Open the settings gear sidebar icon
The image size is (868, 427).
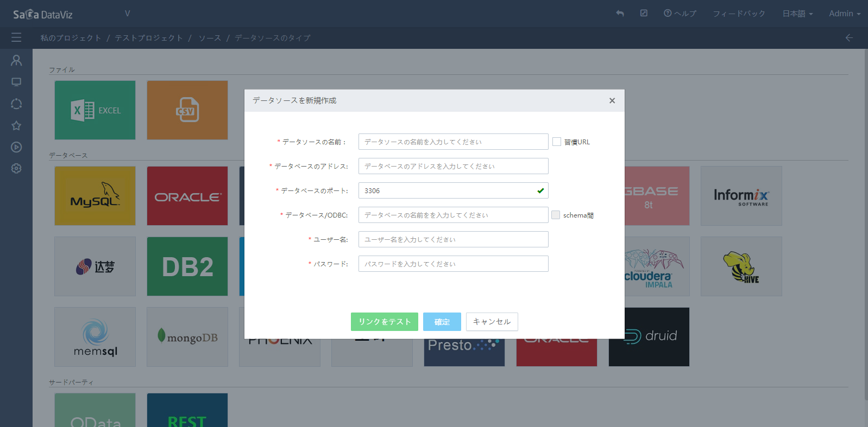[16, 169]
